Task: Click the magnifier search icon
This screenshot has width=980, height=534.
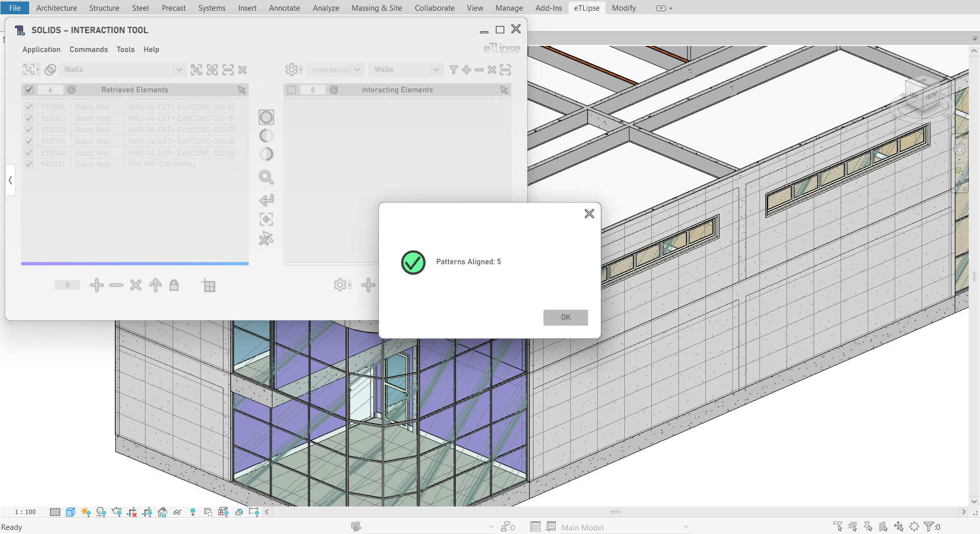Action: click(266, 177)
